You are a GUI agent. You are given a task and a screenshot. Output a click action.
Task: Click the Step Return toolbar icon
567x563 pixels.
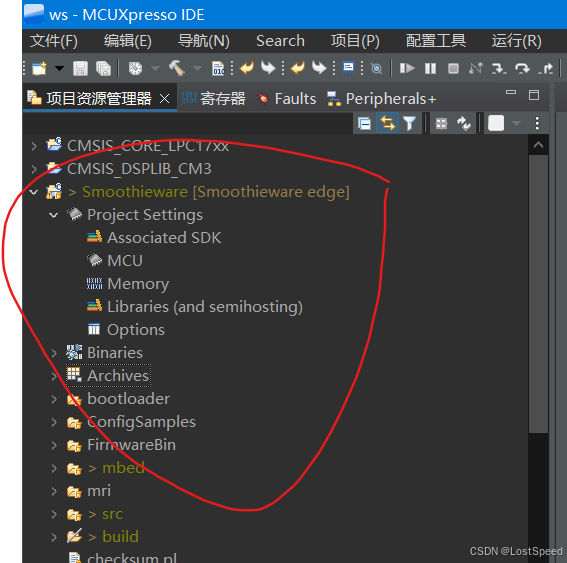coord(545,68)
